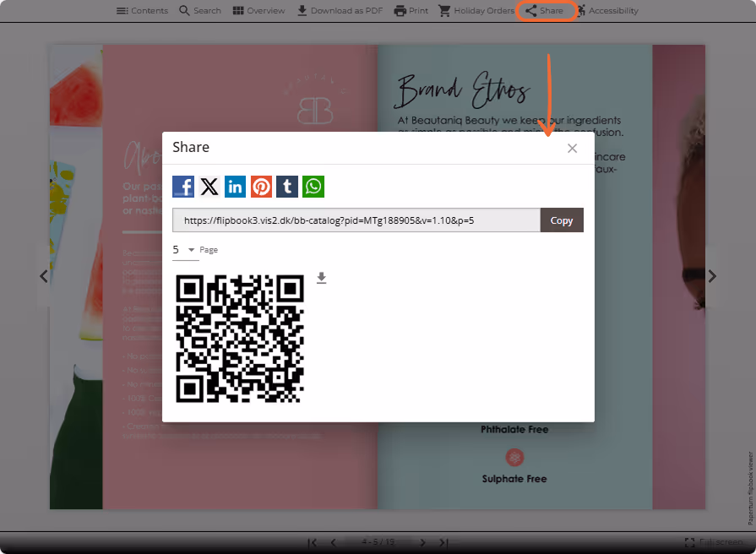Advance one page in bottom bar
The image size is (756, 554).
(x=423, y=542)
